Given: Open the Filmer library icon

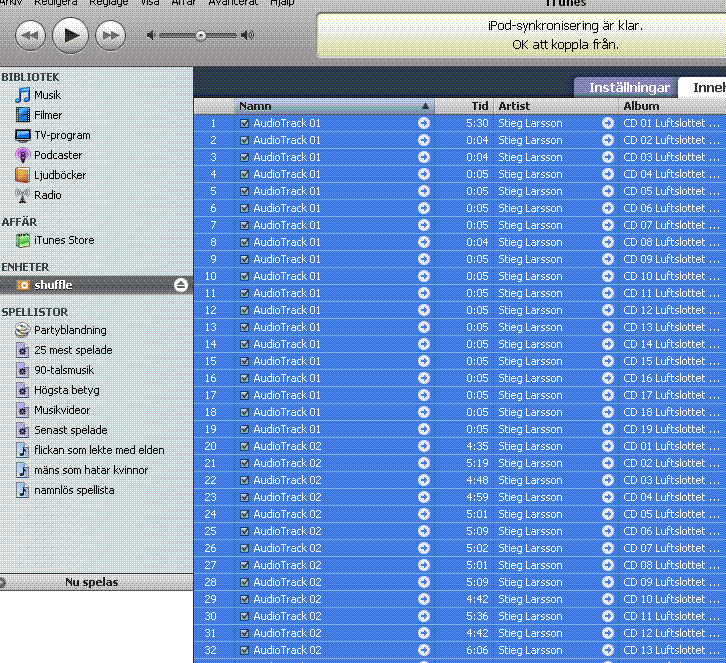Looking at the screenshot, I should point(22,115).
